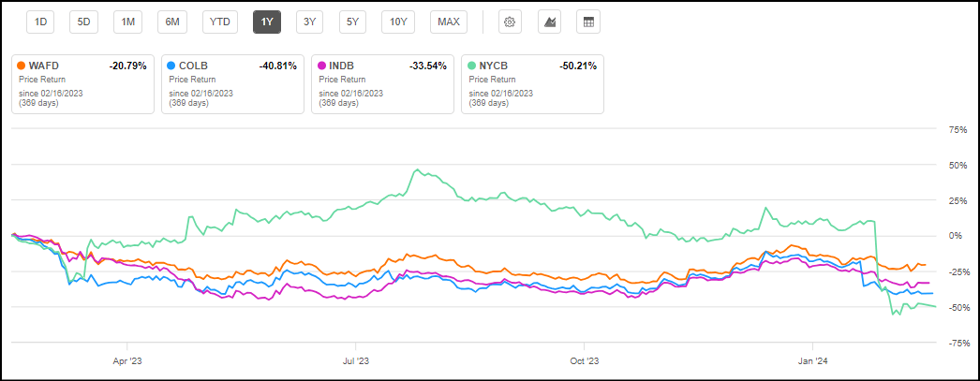Click the active 1Y range button
The height and width of the screenshot is (381, 980).
[x=267, y=22]
